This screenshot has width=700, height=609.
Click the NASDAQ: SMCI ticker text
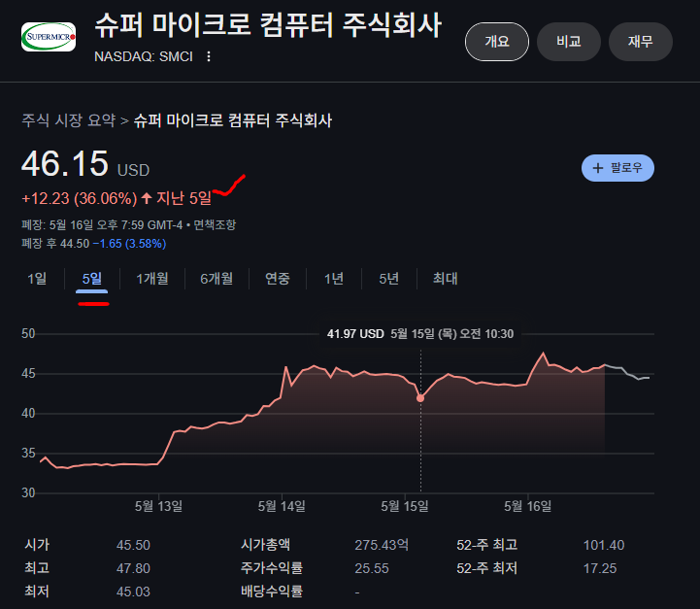(x=144, y=56)
